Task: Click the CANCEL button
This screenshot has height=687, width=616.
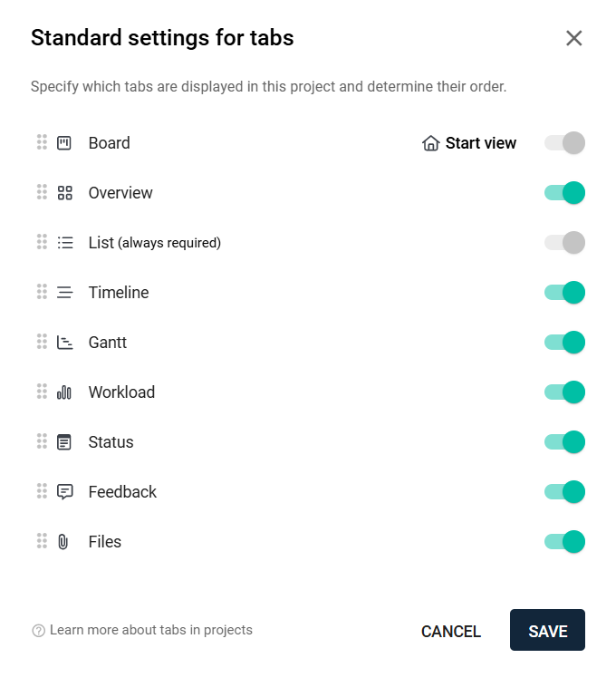Action: [x=451, y=632]
